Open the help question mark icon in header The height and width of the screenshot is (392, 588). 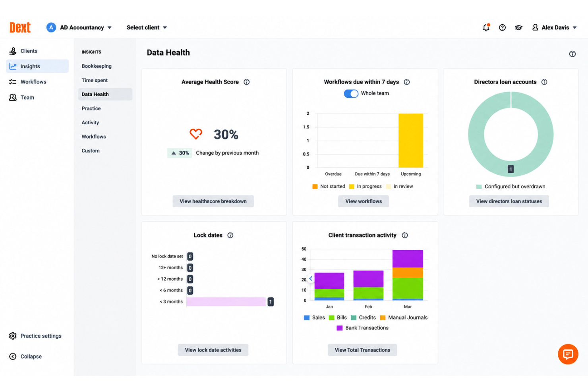[502, 27]
